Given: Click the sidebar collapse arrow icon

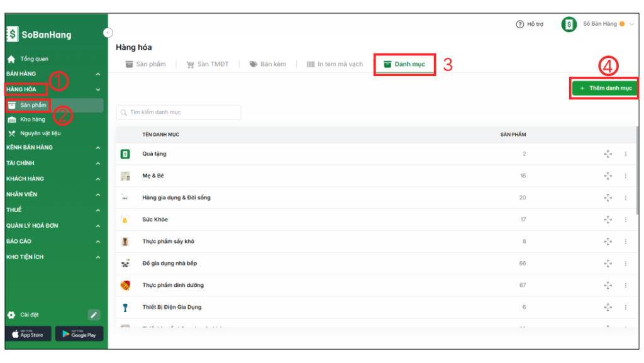Looking at the screenshot, I should tap(108, 32).
